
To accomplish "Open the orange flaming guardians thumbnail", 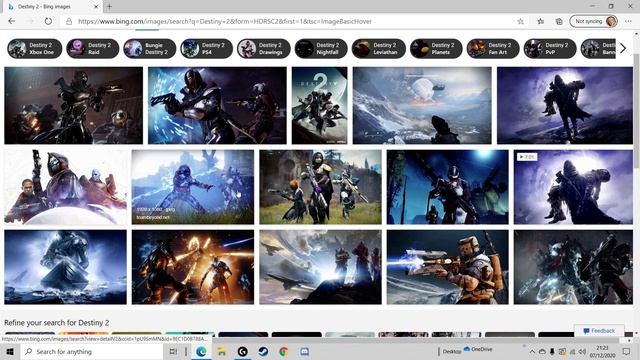I will 193,267.
